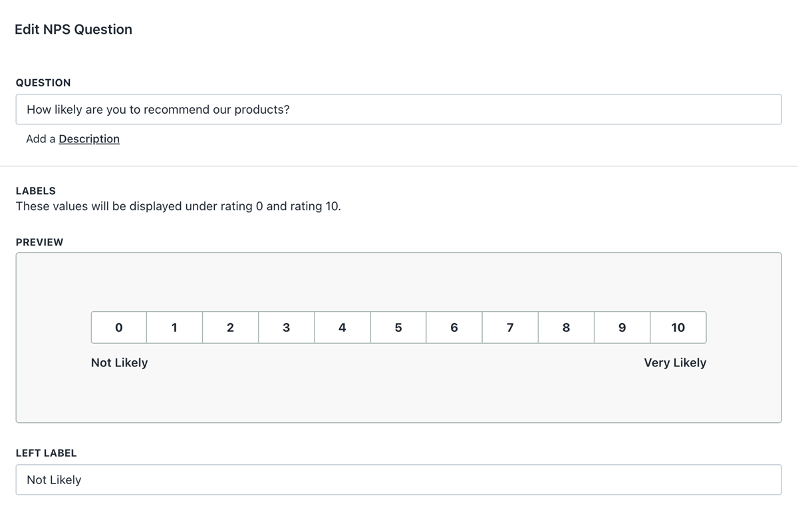Click the LEFT LABEL field caption
Screen dimensions: 798x532
tap(46, 453)
